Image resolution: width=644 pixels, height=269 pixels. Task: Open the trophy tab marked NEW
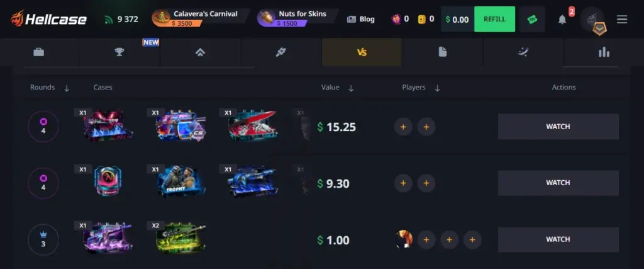pyautogui.click(x=119, y=52)
